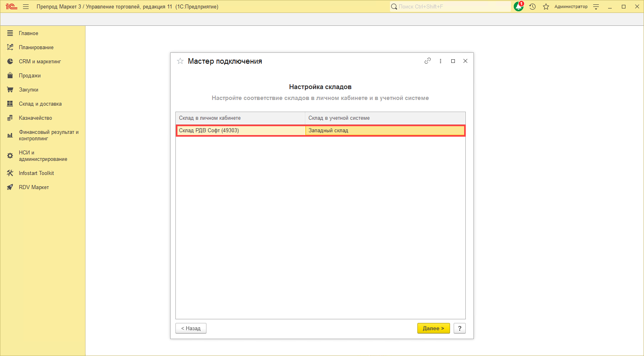Select the Западный склад cell
The width and height of the screenshot is (644, 356).
[x=385, y=130]
